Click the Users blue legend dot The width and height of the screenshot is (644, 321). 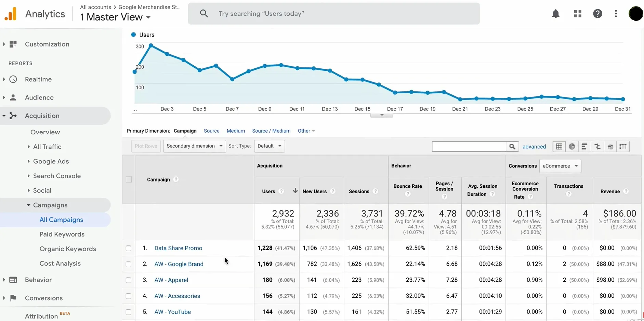(134, 35)
